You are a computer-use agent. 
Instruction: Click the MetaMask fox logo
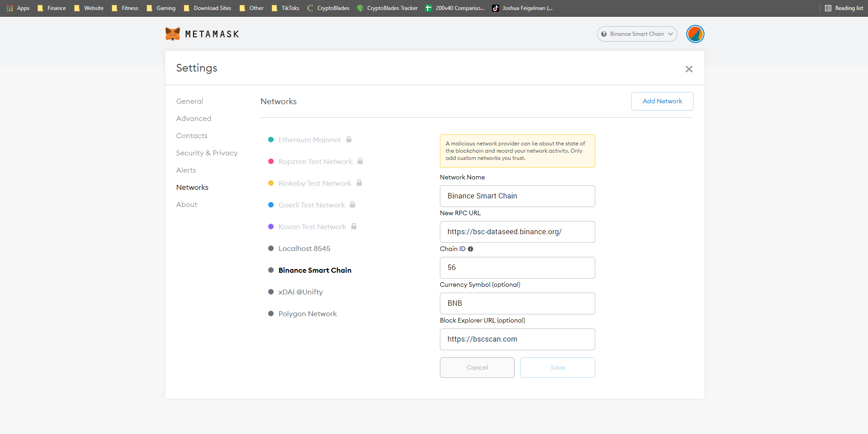click(173, 34)
